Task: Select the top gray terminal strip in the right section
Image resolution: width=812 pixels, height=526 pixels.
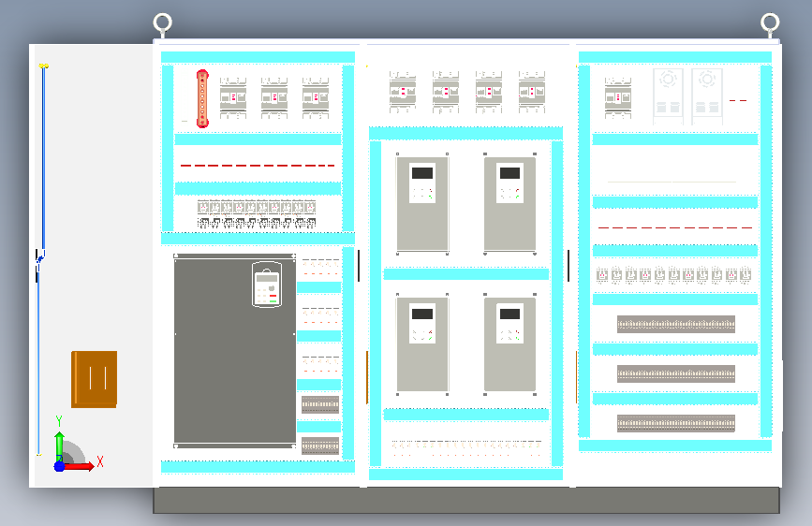Action: coord(676,324)
